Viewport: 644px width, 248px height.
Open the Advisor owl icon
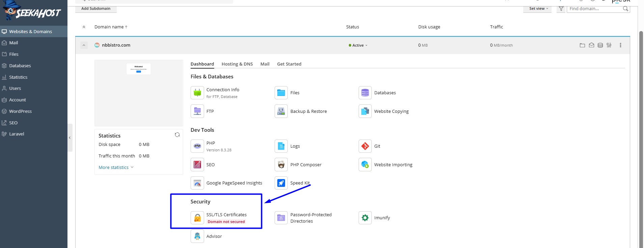pos(197,236)
